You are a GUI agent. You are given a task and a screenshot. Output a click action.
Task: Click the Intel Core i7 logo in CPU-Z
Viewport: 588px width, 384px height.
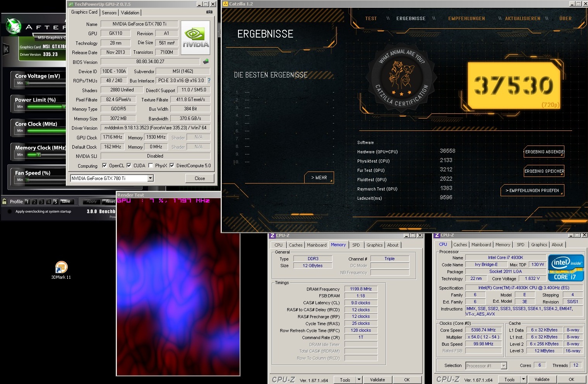click(x=566, y=267)
